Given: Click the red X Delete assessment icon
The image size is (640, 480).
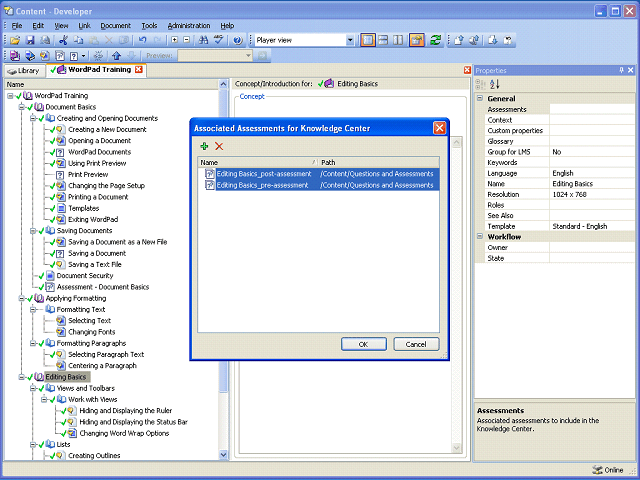Looking at the screenshot, I should click(x=219, y=146).
